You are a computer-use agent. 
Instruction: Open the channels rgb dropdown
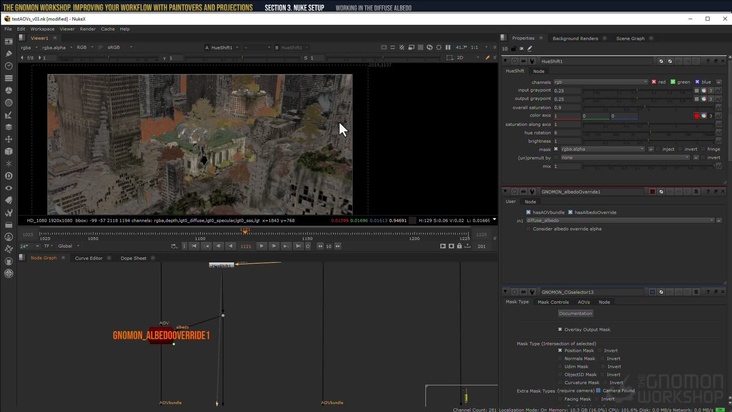coord(600,82)
